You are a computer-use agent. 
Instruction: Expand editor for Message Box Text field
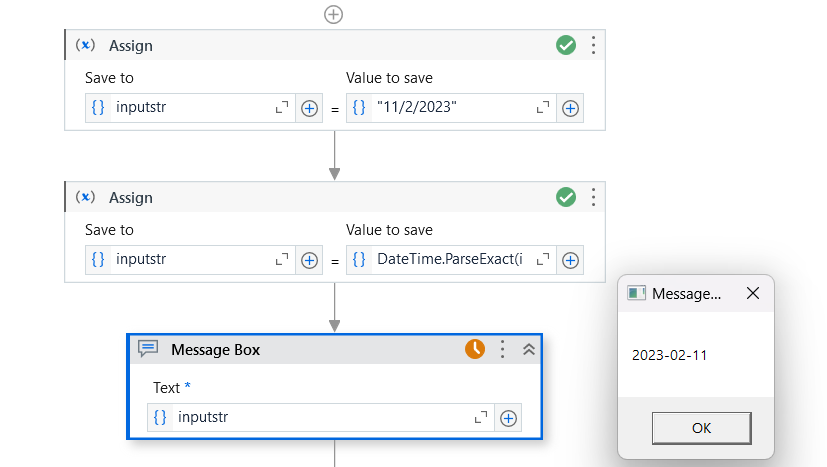(481, 418)
